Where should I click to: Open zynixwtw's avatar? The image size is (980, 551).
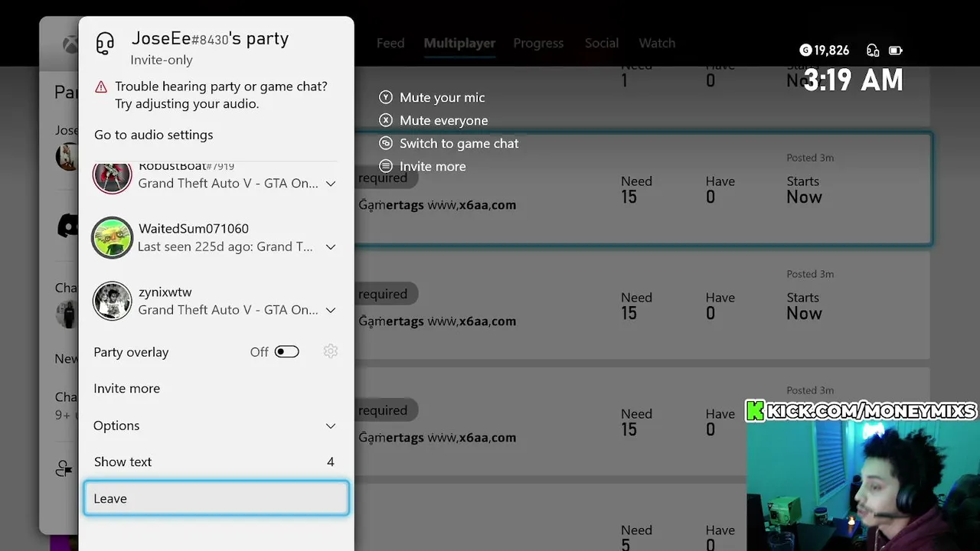[113, 301]
